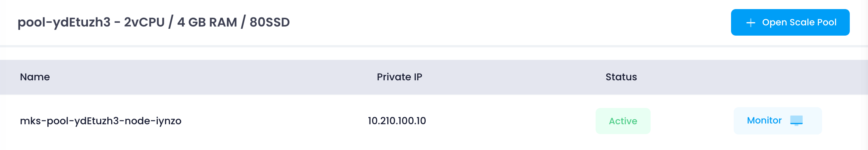Click the private IP 10.210.100.10
868x150 pixels.
(397, 121)
